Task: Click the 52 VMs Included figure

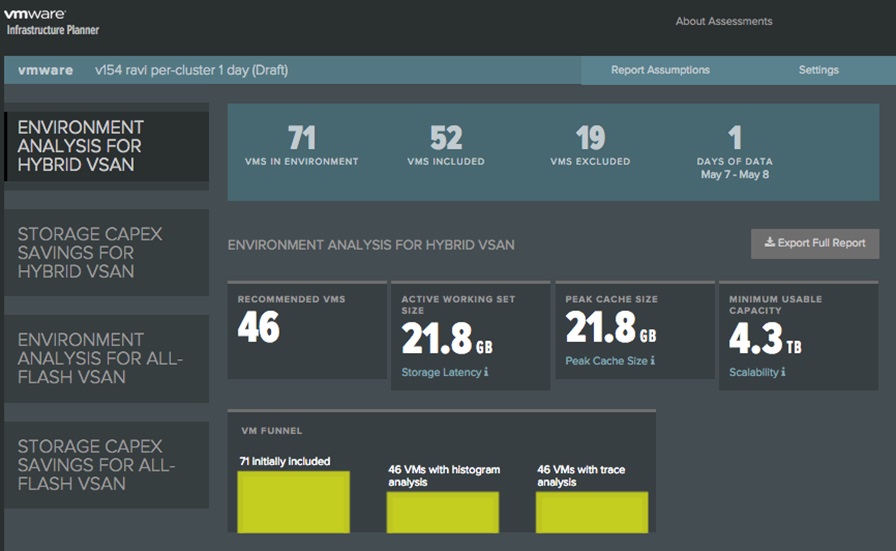Action: [446, 138]
